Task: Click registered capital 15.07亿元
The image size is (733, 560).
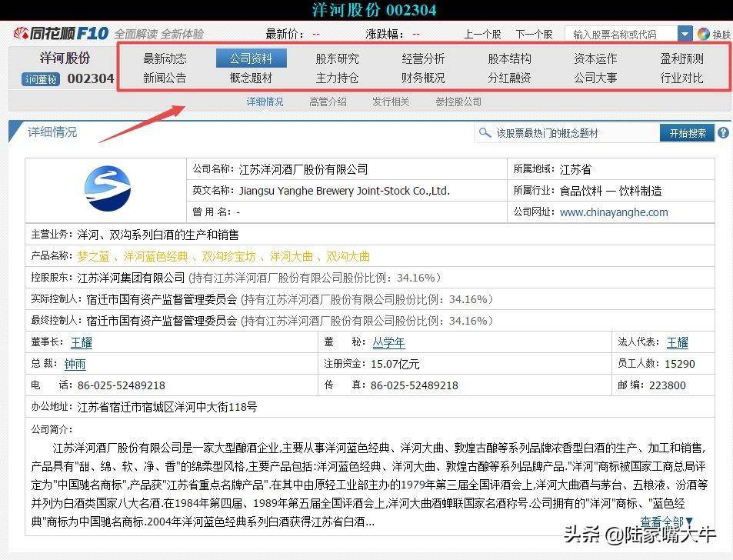Action: point(395,364)
